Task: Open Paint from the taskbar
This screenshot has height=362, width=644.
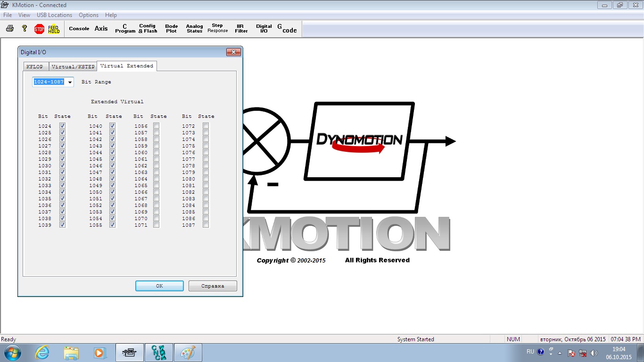Action: pos(188,353)
